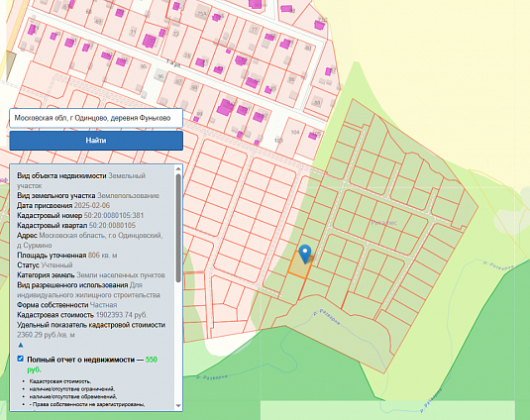Viewport: 530px width, 420px height.
Task: Click house number 103 on the map
Action: click(278, 141)
